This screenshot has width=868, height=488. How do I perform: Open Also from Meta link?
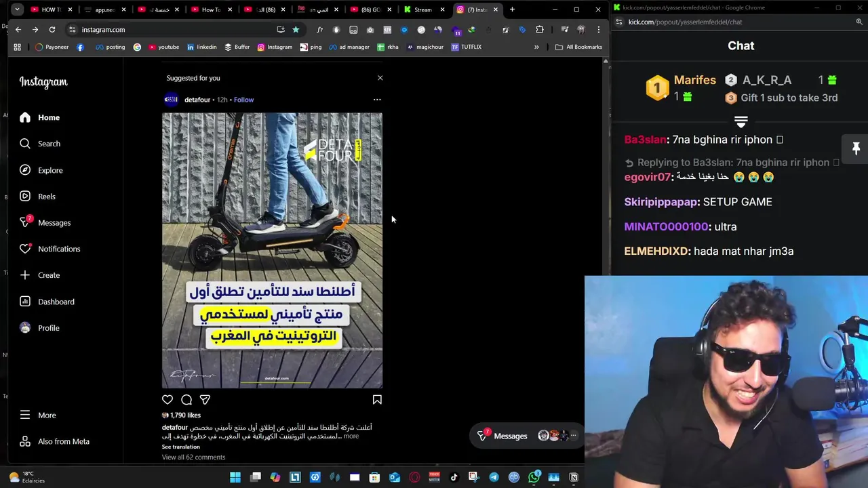coord(54,441)
